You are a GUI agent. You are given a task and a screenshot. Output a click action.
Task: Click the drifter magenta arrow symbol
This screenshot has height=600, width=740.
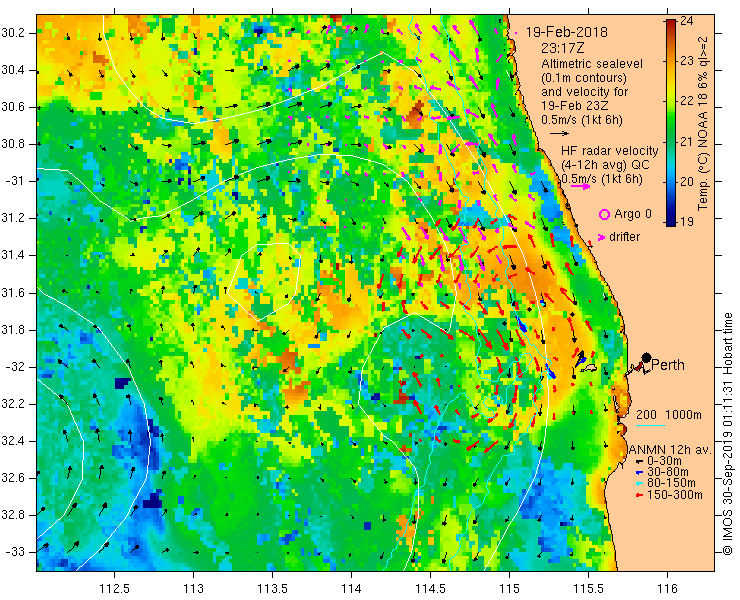coord(602,237)
